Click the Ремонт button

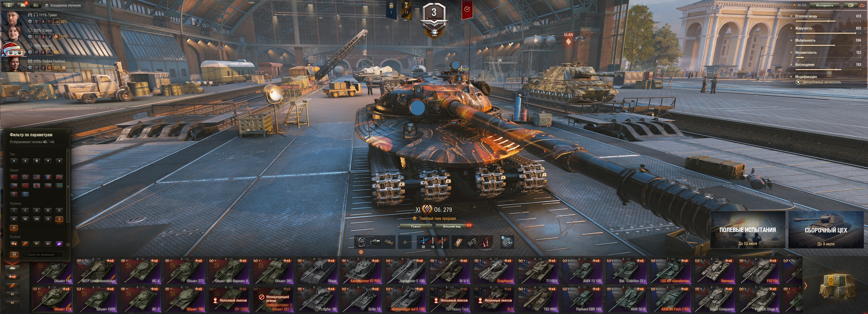tap(416, 226)
